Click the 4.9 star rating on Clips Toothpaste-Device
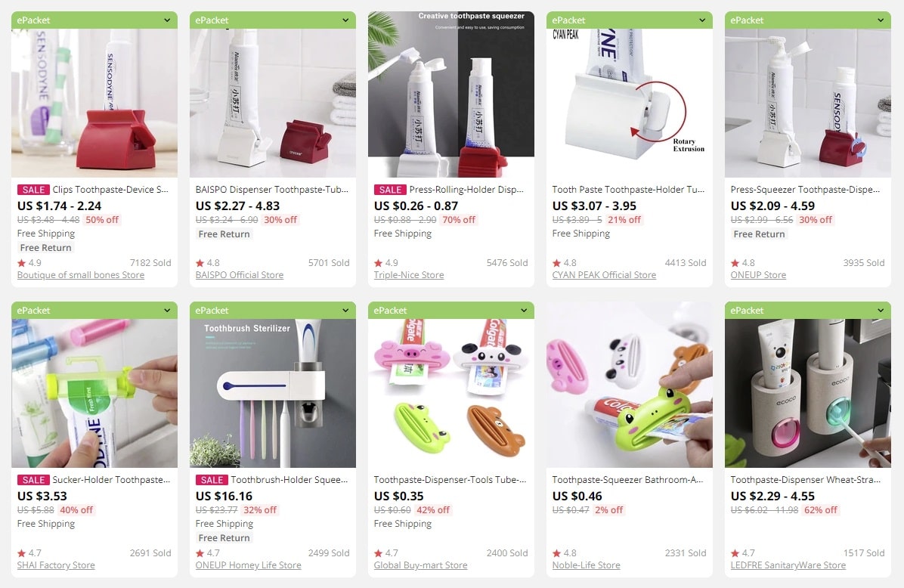The image size is (904, 588). tap(29, 263)
